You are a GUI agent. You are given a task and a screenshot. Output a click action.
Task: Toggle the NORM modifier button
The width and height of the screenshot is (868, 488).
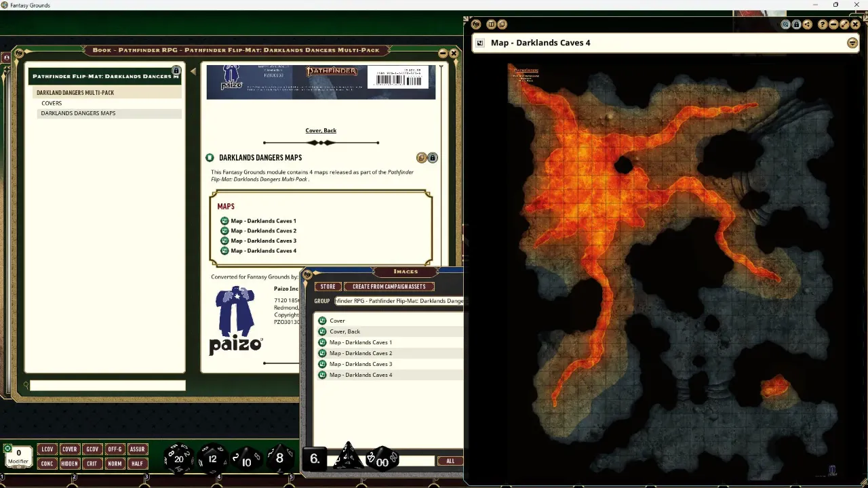click(x=115, y=464)
